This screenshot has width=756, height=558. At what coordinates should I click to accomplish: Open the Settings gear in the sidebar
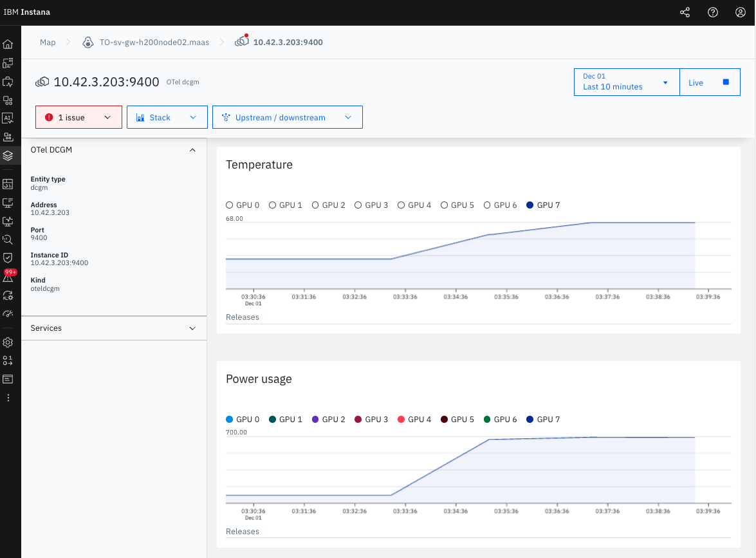coord(8,342)
